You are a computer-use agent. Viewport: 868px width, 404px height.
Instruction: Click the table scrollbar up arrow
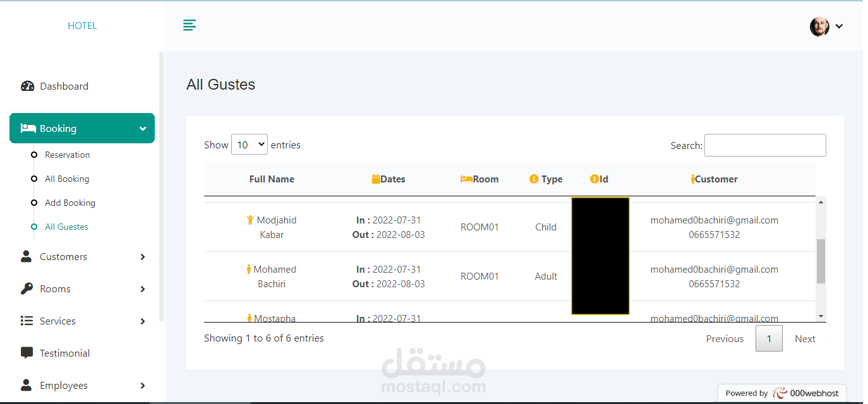click(821, 202)
